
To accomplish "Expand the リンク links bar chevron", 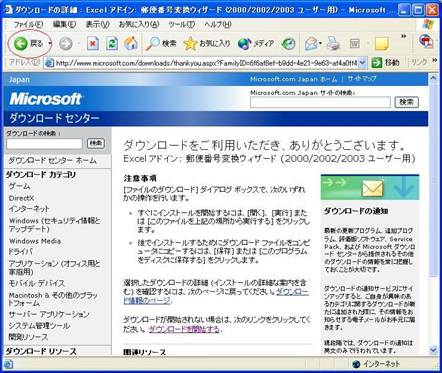I will coord(434,60).
